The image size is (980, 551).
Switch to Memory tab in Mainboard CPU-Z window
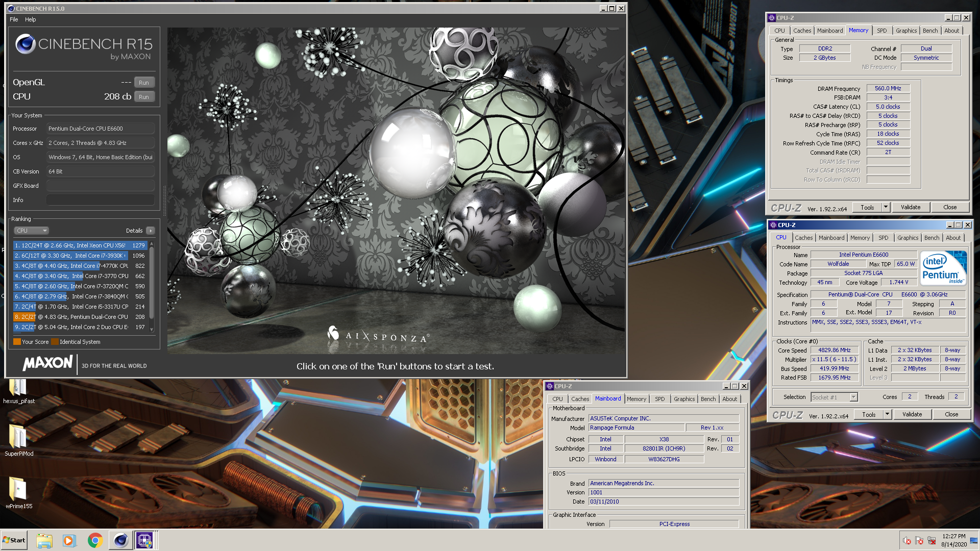click(636, 399)
